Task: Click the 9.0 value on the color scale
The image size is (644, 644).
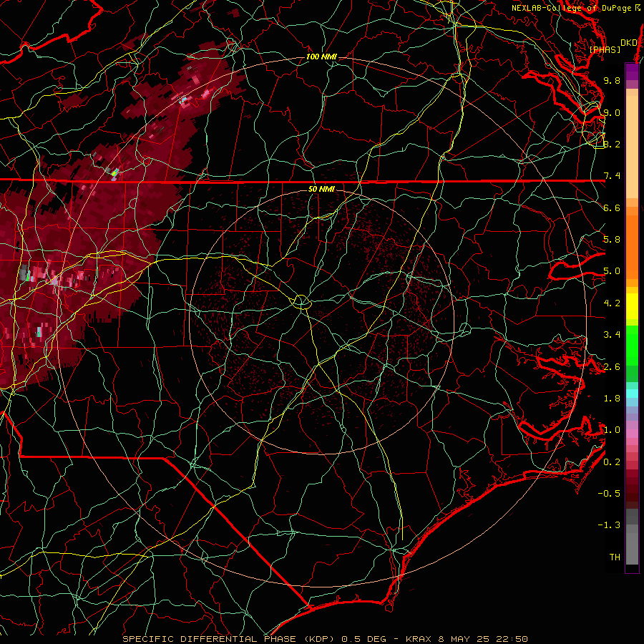Action: tap(612, 112)
